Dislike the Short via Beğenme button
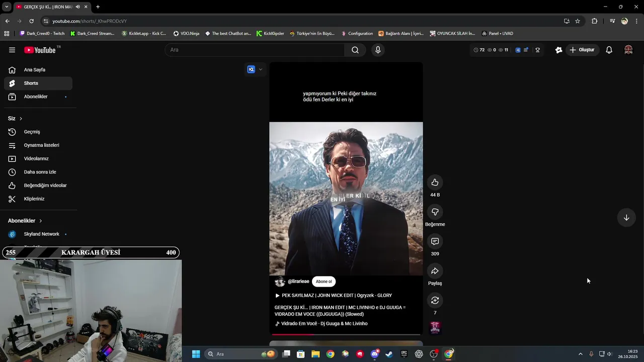 tap(435, 212)
